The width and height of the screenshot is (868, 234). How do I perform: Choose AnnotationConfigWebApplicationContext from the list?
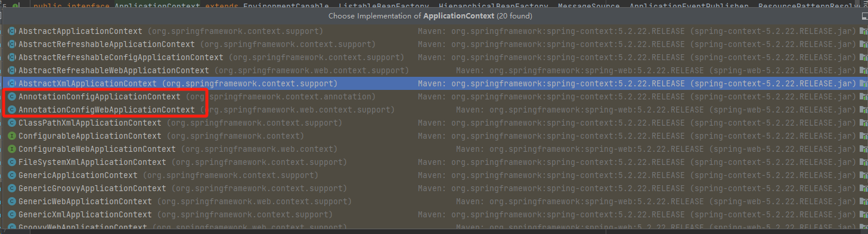(x=434, y=110)
